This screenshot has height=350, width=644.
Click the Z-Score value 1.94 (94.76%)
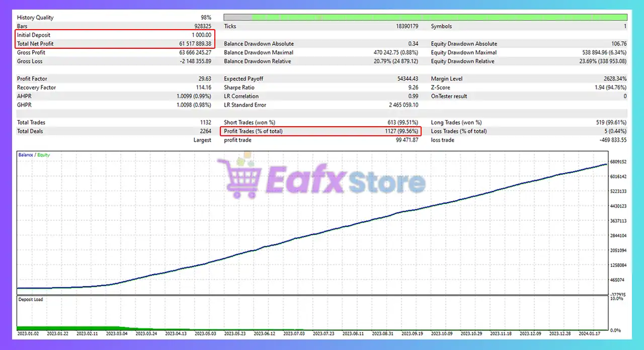611,87
